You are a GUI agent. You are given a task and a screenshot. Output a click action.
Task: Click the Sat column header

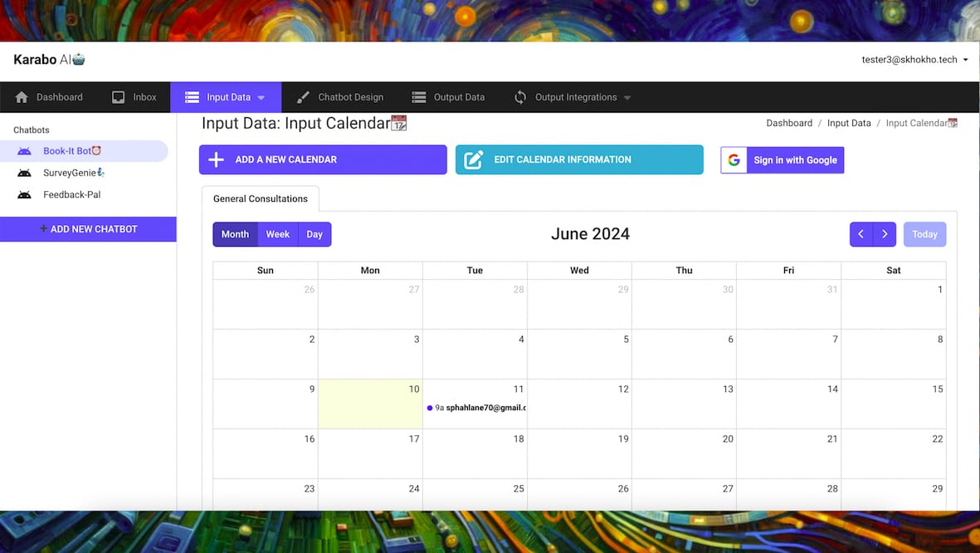(x=894, y=270)
